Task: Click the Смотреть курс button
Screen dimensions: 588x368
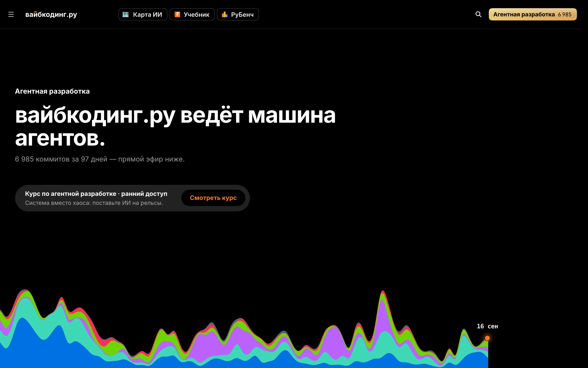Action: click(213, 198)
